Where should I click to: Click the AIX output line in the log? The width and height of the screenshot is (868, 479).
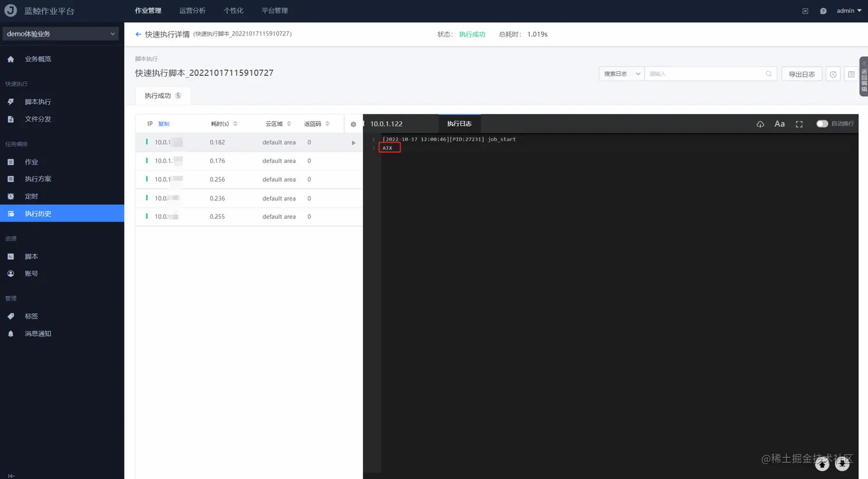point(387,148)
